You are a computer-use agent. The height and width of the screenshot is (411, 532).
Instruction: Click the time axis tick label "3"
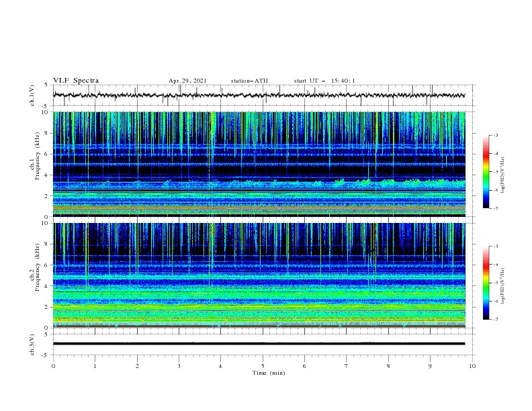click(179, 366)
